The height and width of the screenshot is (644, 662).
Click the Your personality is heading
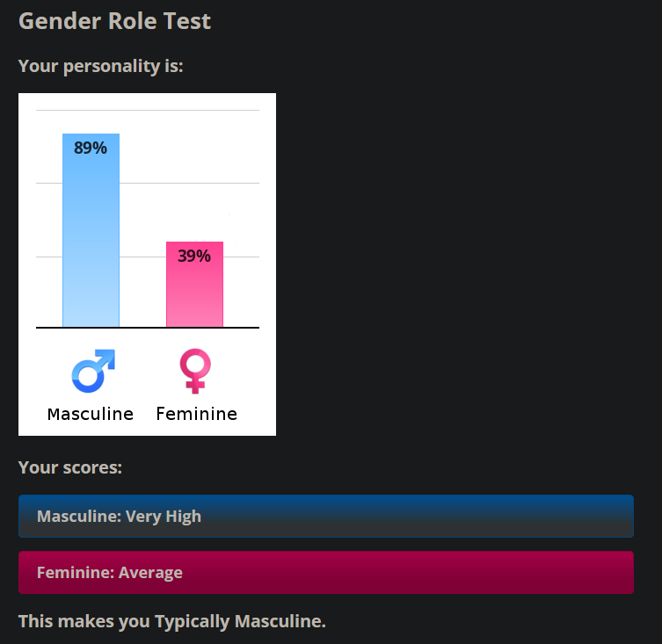point(100,66)
